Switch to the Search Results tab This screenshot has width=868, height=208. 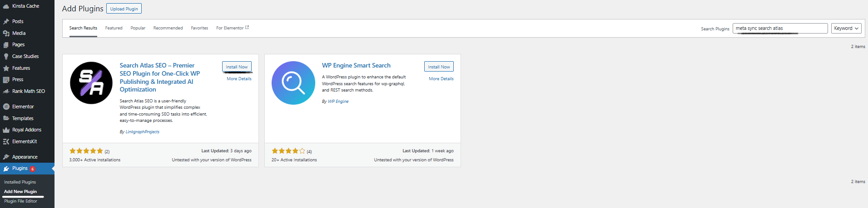coord(83,28)
